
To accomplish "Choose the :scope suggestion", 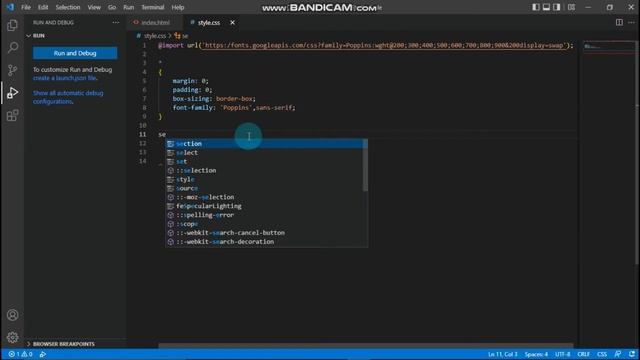I will click(264, 224).
